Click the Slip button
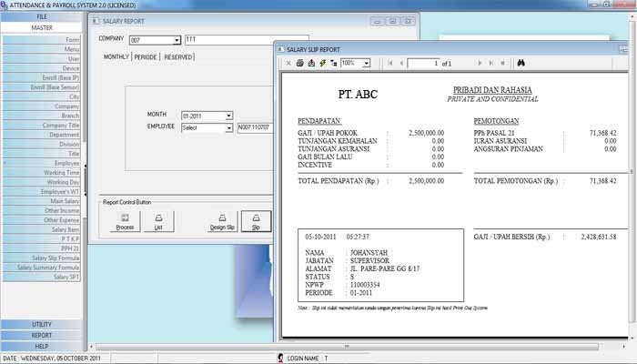This screenshot has width=637, height=364. pos(256,222)
